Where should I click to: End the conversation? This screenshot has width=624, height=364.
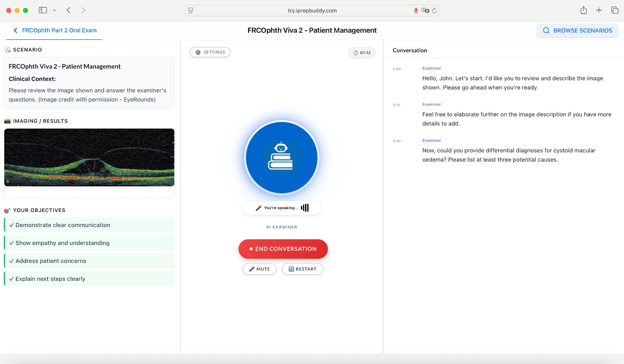click(x=283, y=249)
